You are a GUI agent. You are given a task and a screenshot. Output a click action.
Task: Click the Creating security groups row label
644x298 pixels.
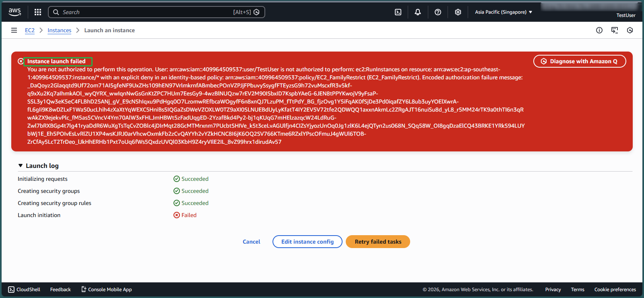click(49, 191)
